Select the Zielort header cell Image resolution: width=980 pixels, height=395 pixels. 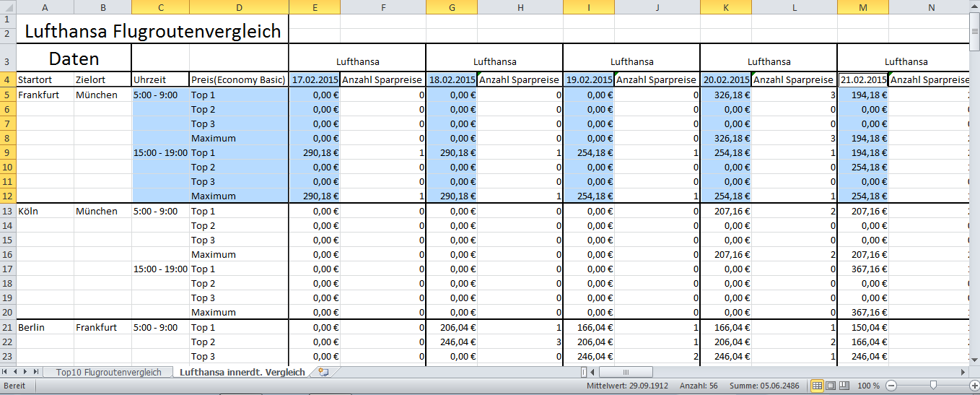tap(102, 80)
